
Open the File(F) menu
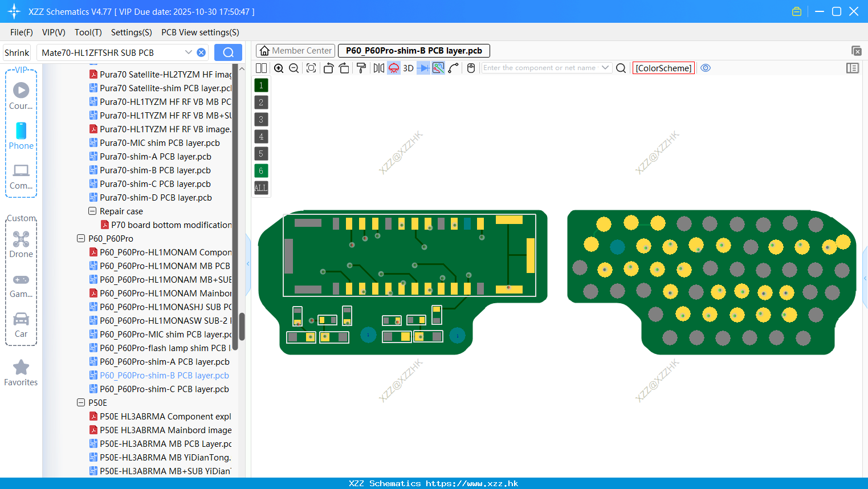[x=22, y=32]
